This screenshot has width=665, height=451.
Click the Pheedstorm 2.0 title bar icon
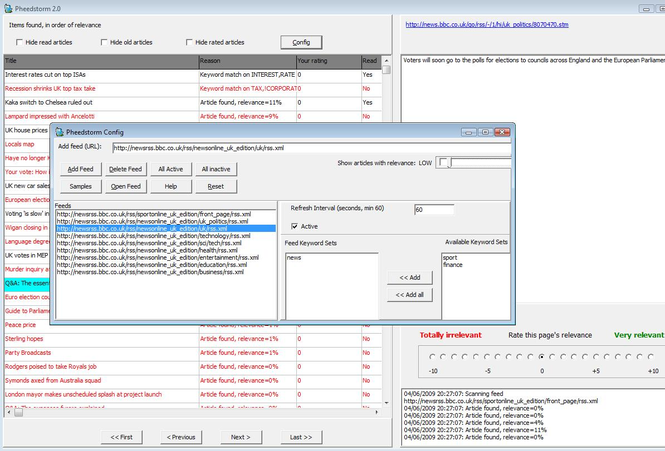point(8,8)
